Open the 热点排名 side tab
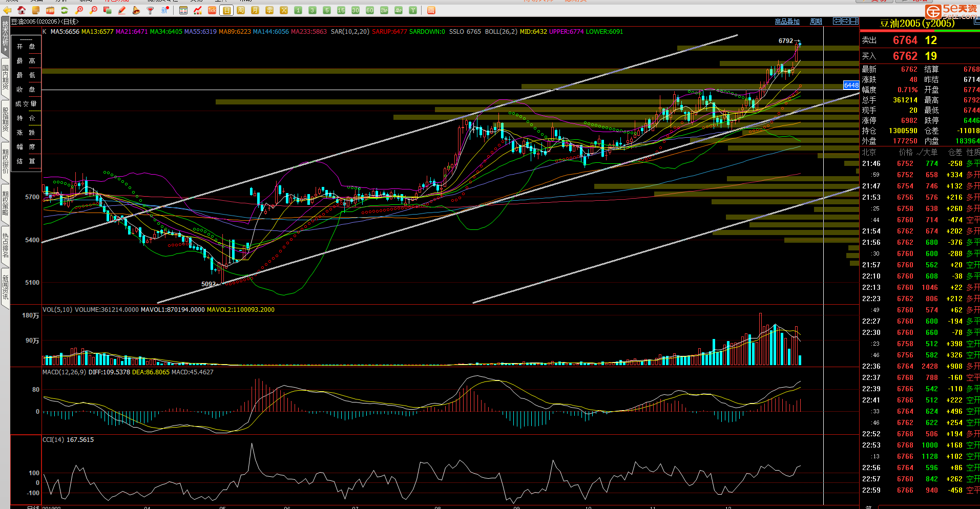Viewport: 980px width, 509px height. [x=5, y=246]
